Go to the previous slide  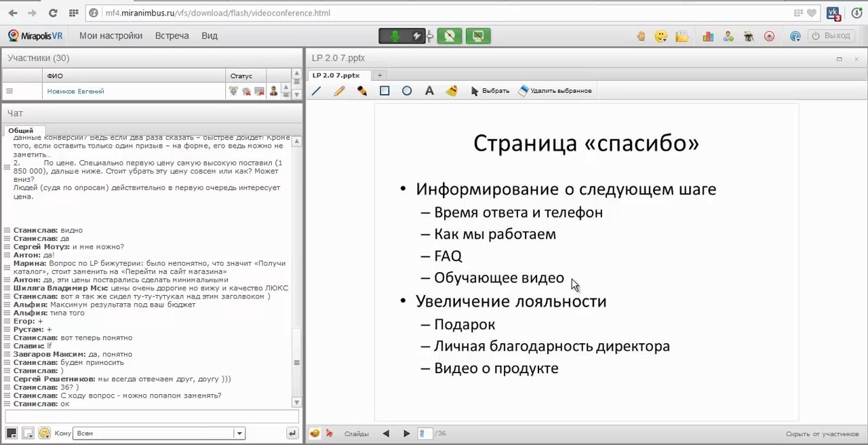386,433
